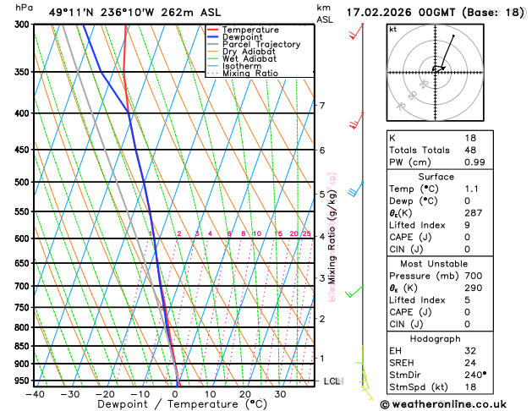Click Surface Lifted Index value 9
Image resolution: width=532 pixels, height=411 pixels.
467,225
